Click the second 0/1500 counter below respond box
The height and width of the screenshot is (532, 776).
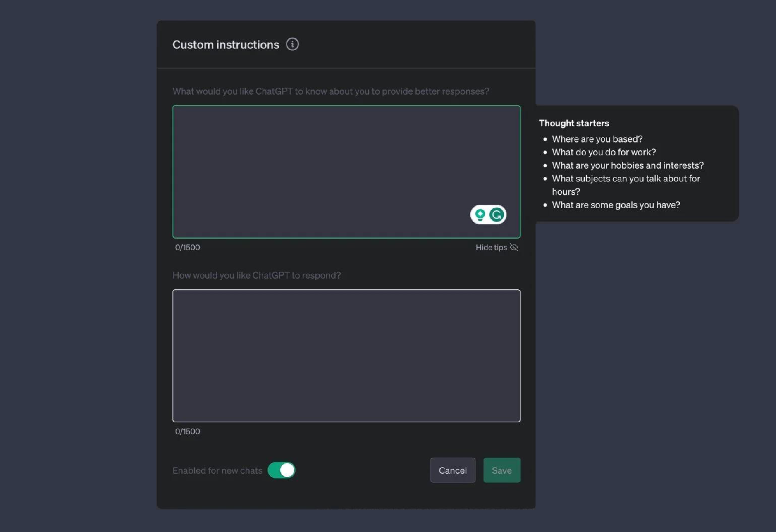point(187,431)
